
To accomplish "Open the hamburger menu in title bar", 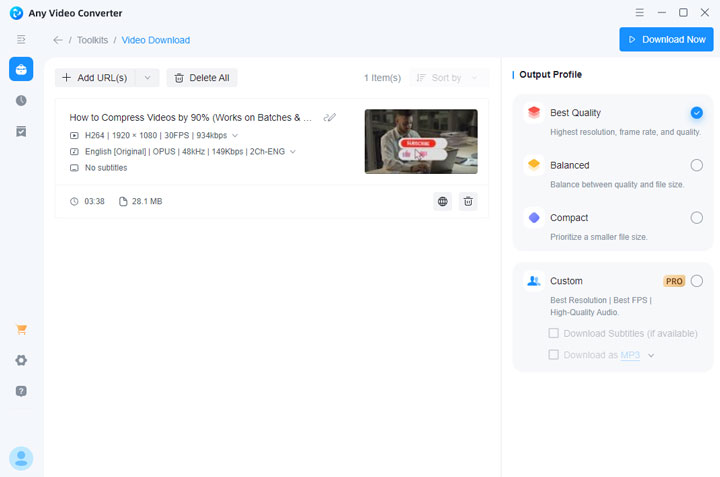I will pos(639,12).
